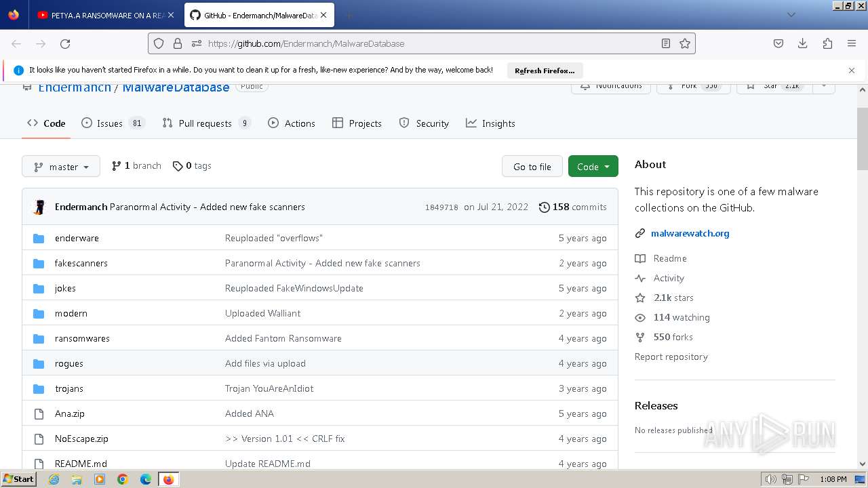868x488 pixels.
Task: Open the README.md file
Action: click(x=81, y=464)
